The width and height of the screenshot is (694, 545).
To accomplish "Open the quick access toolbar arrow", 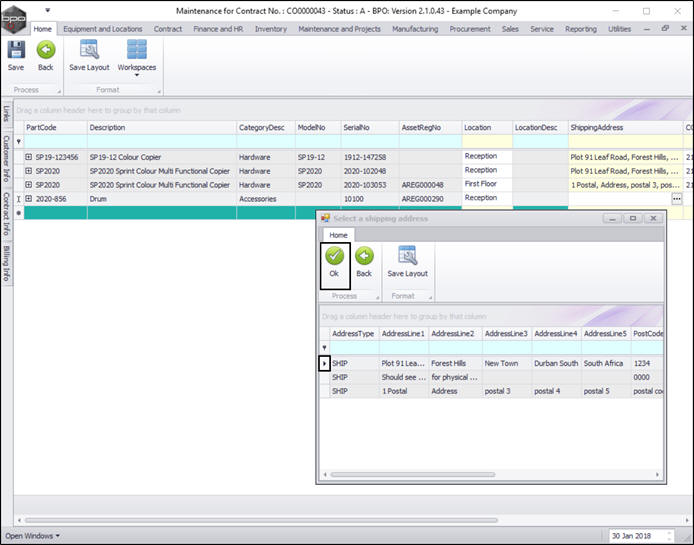I will [x=48, y=10].
